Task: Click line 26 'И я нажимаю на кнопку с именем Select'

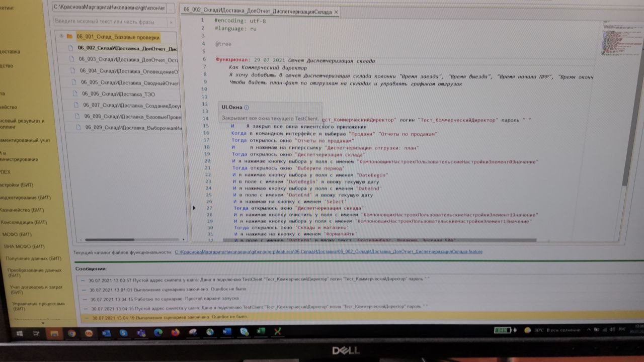Action: [x=289, y=202]
